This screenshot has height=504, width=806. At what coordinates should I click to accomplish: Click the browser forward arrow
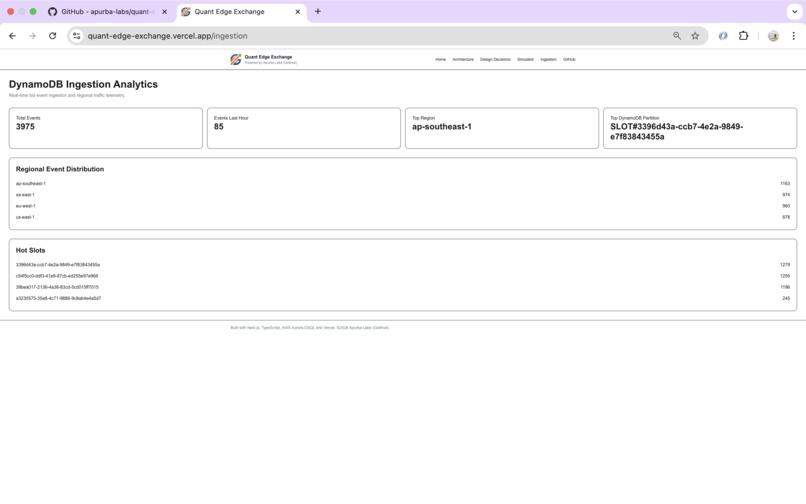click(32, 36)
